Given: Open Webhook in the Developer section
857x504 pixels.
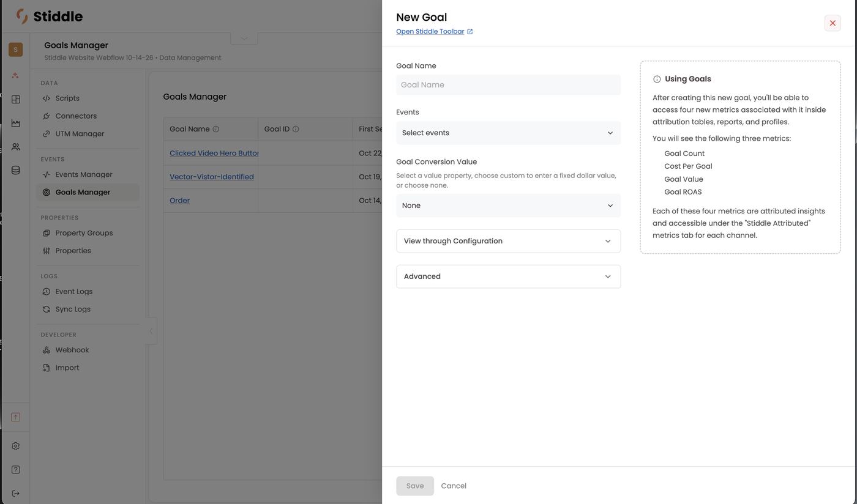Looking at the screenshot, I should 72,350.
